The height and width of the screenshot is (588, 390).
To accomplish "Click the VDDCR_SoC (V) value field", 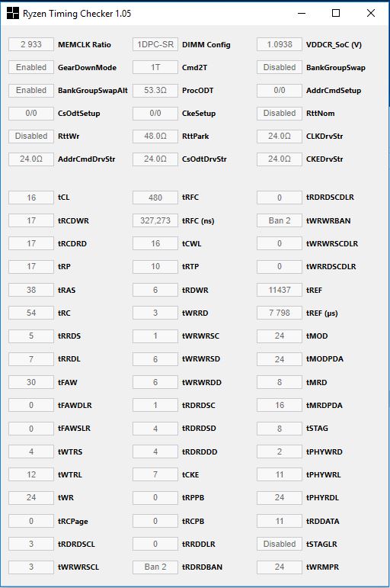I will point(279,44).
